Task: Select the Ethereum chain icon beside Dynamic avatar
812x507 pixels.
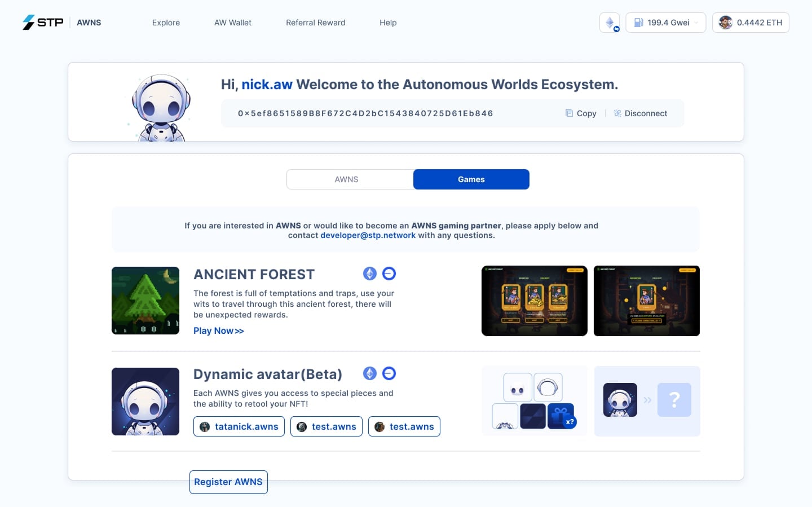Action: (370, 373)
